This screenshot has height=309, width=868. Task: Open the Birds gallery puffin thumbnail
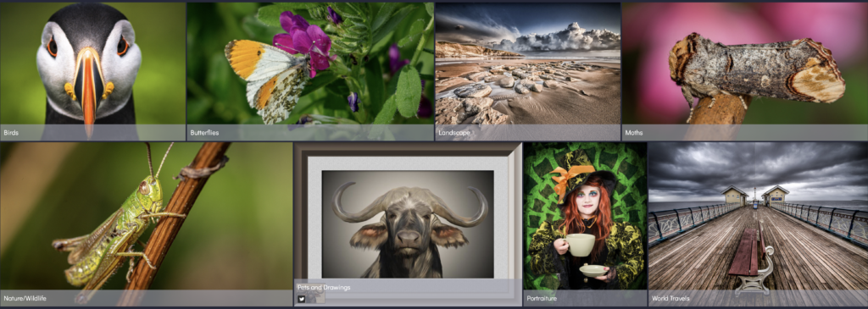point(92,71)
